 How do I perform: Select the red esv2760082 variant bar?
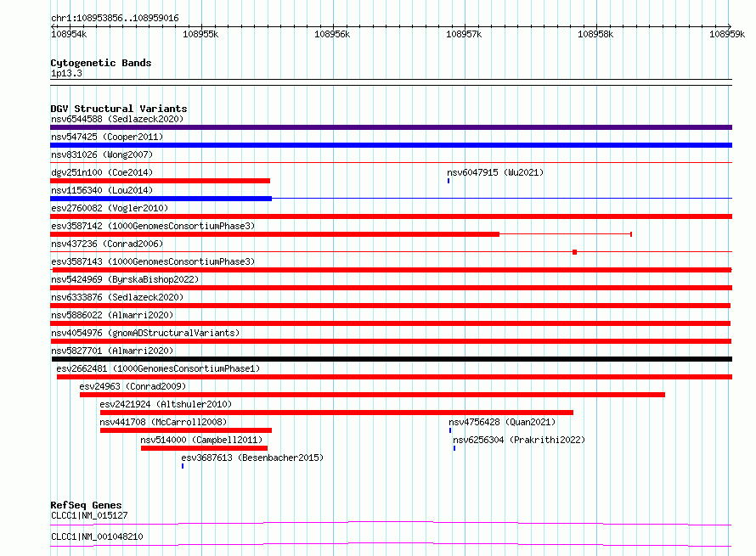click(x=391, y=216)
